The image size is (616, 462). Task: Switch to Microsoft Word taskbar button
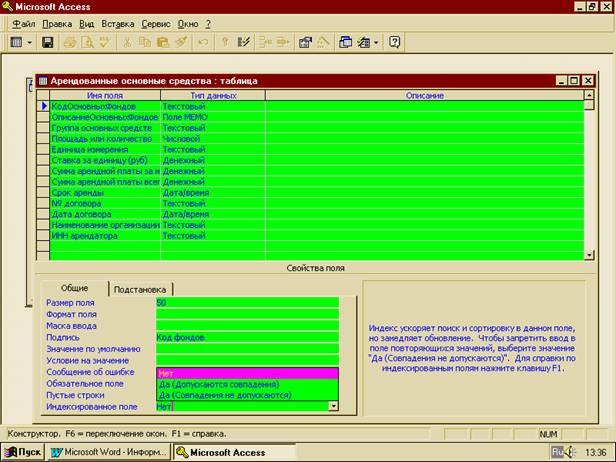pos(110,452)
